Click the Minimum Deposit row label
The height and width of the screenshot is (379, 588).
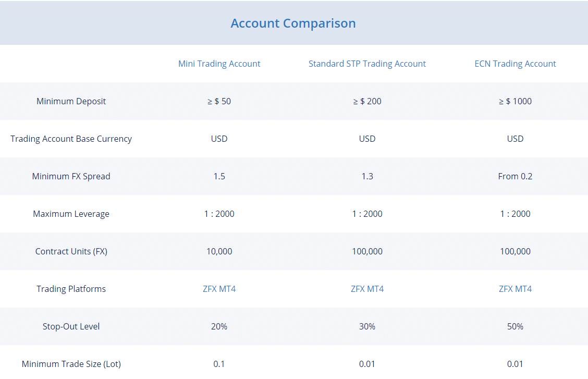tap(71, 101)
